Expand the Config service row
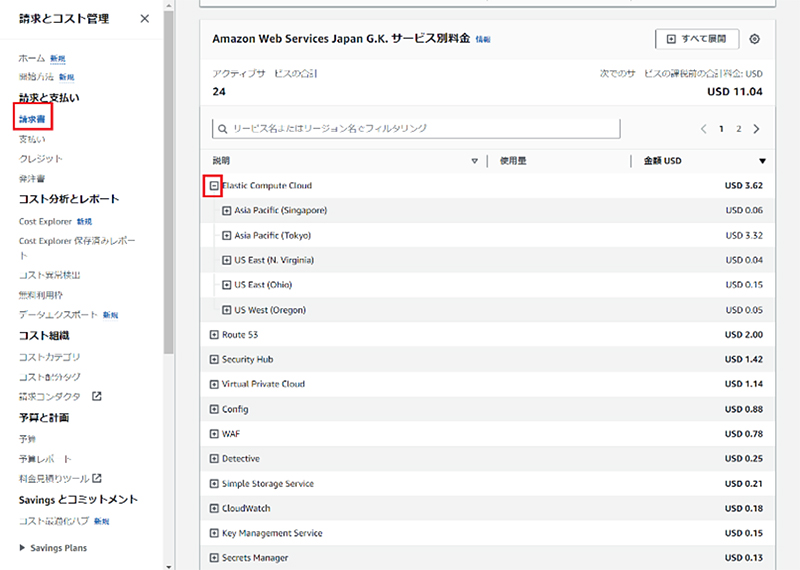Screen dimensions: 800x570 coord(214,409)
